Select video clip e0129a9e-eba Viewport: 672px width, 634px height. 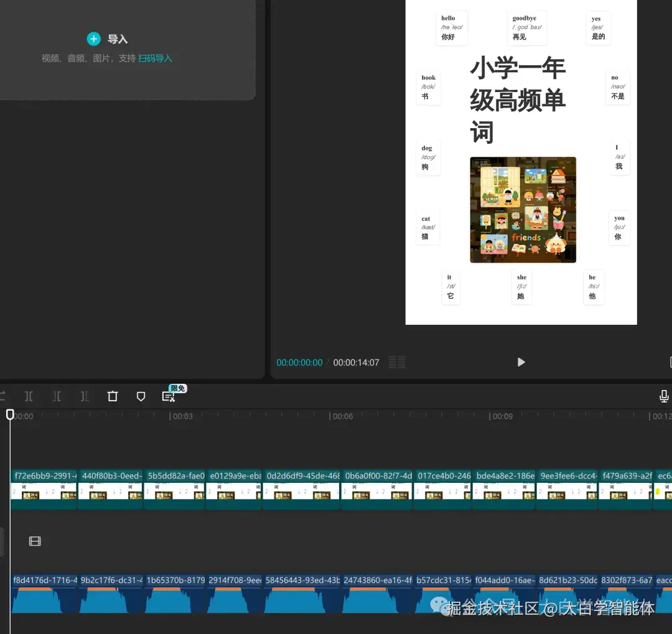pos(233,489)
